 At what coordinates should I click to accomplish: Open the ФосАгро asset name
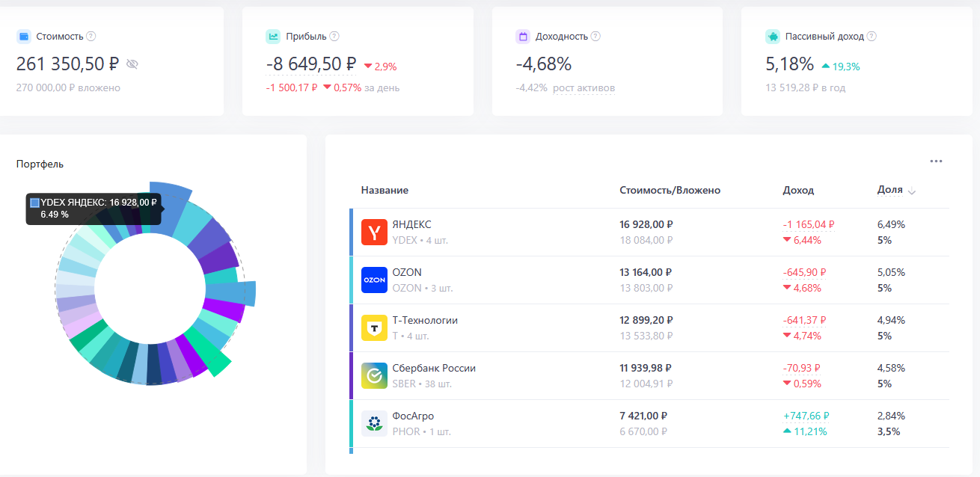[413, 416]
